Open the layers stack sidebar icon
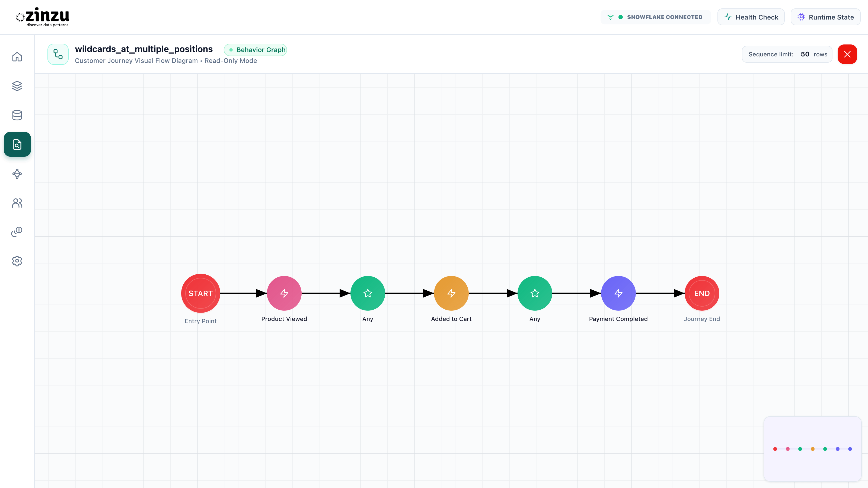The width and height of the screenshot is (868, 488). tap(17, 86)
